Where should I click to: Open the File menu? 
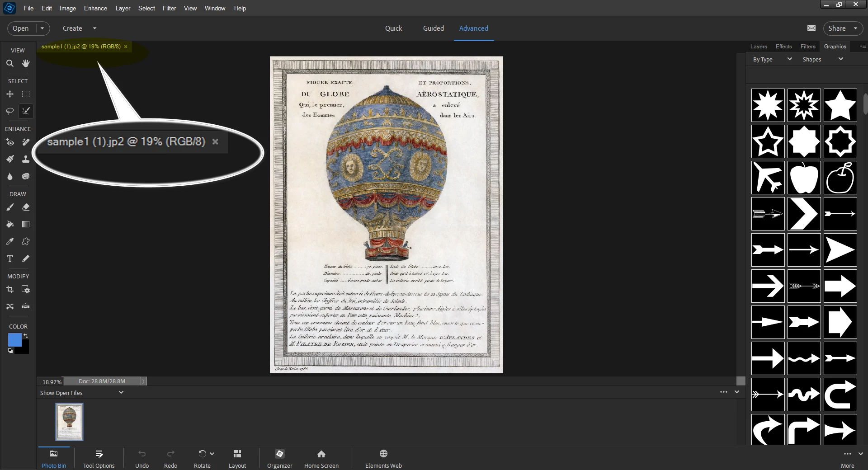click(28, 8)
